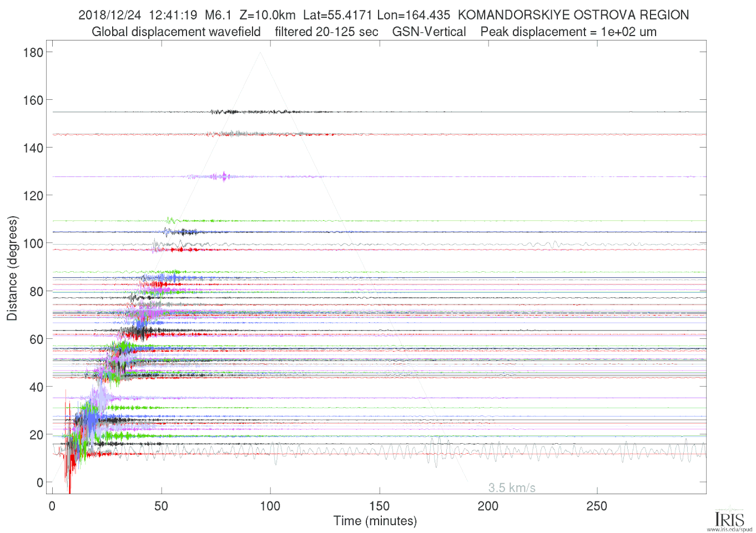The height and width of the screenshot is (533, 756).
Task: Click the 100 tick on time axis
Action: pyautogui.click(x=270, y=506)
